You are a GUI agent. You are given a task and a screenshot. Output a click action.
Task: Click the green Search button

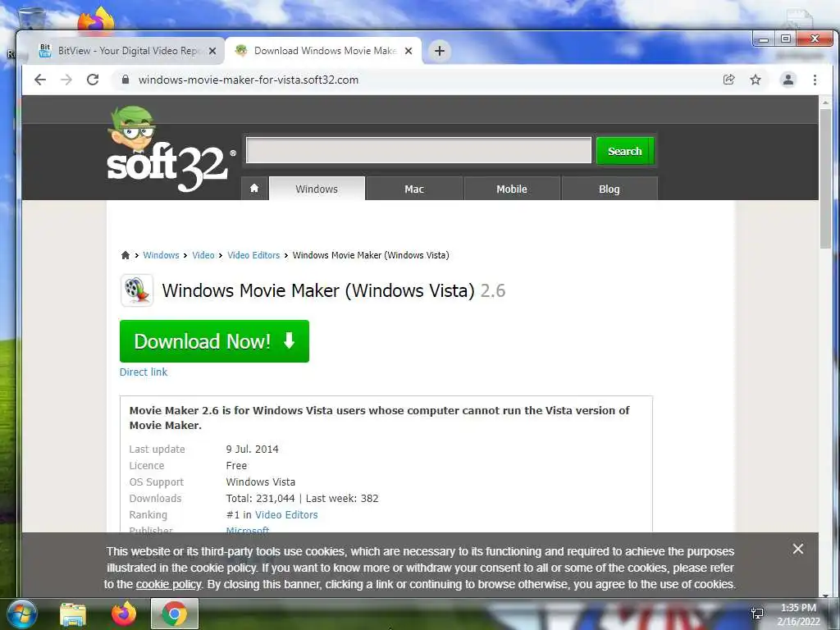[624, 151]
